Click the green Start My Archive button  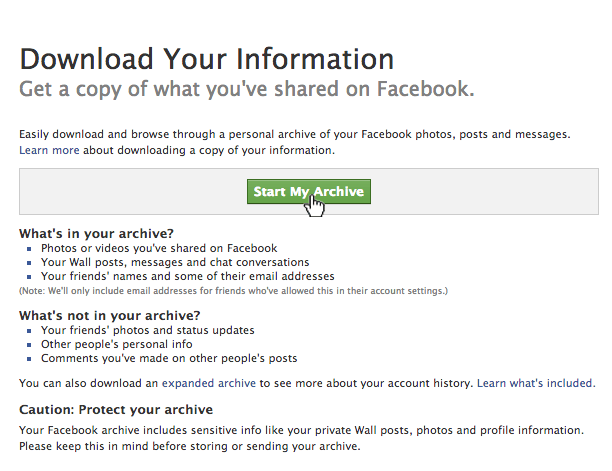tap(309, 192)
